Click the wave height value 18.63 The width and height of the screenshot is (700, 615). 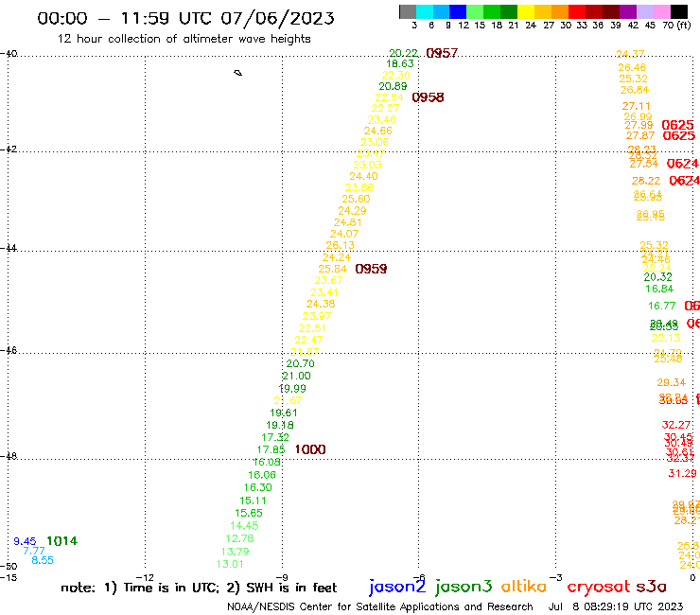point(400,64)
